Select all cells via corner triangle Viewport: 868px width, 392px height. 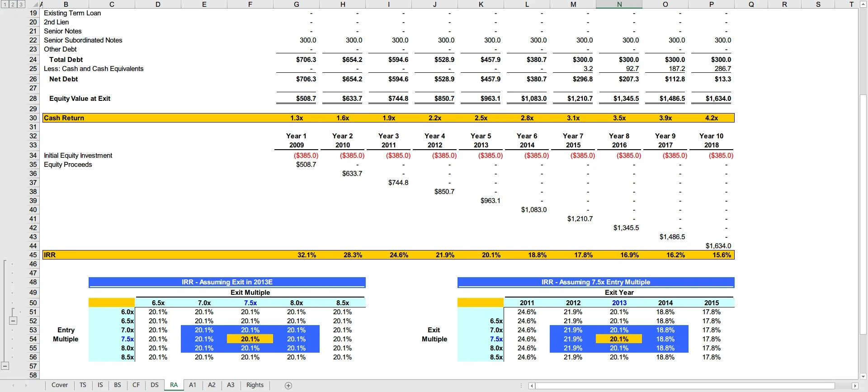click(x=35, y=4)
